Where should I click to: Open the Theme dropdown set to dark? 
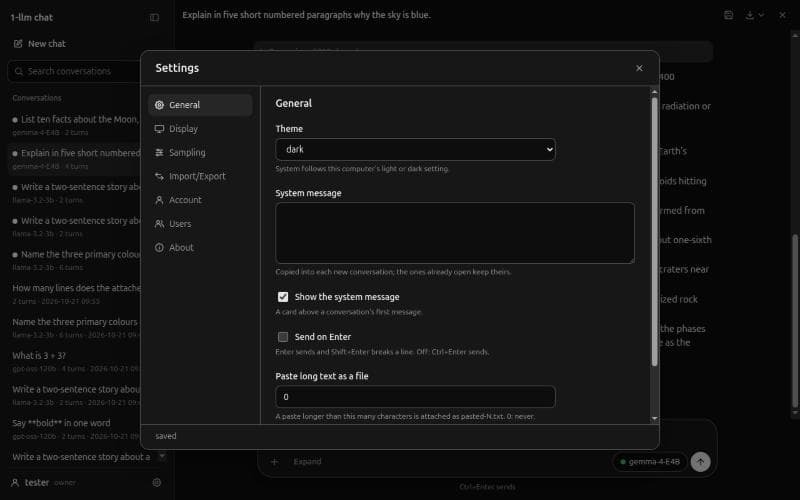(415, 149)
